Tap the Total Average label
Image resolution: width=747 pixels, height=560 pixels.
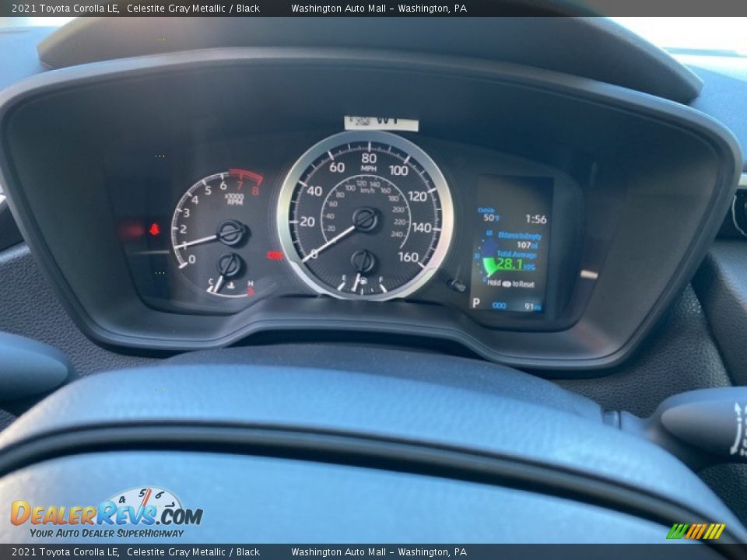(517, 255)
